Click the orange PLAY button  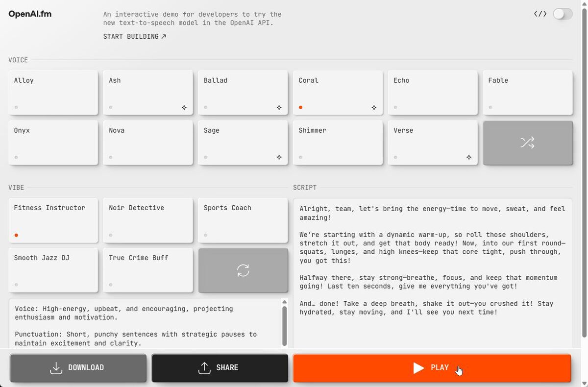432,368
